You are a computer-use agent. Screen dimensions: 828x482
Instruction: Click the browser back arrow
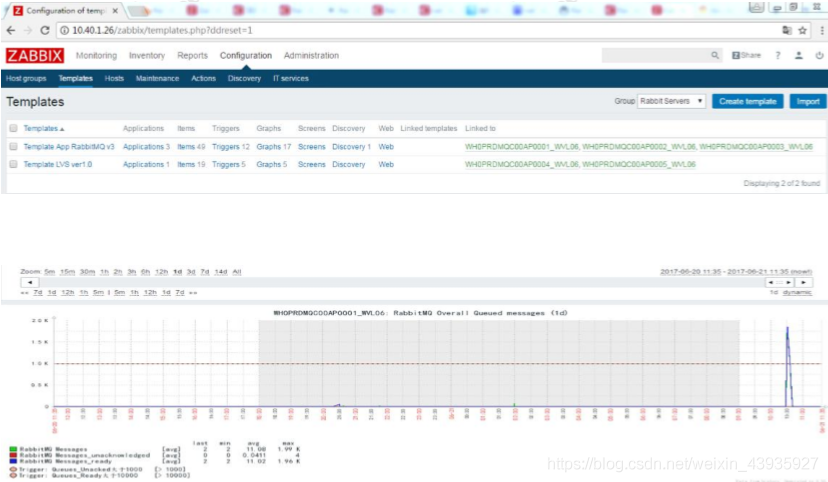click(x=9, y=30)
